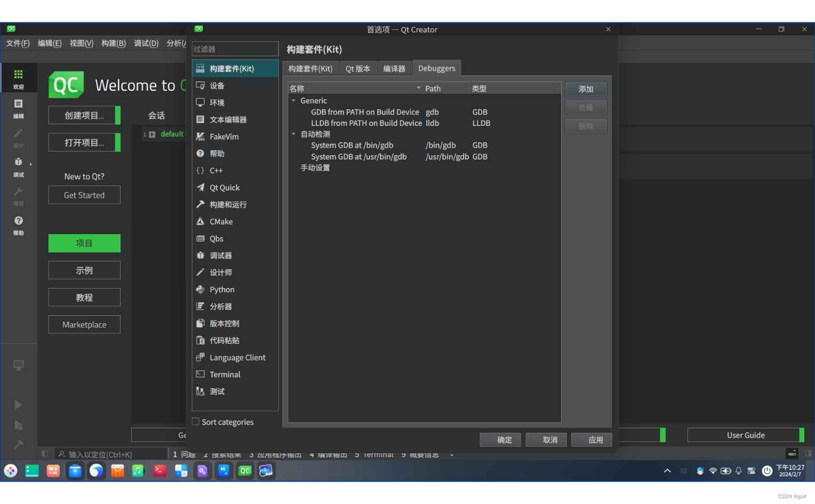Select Qbs category
The image size is (815, 504).
coord(235,239)
